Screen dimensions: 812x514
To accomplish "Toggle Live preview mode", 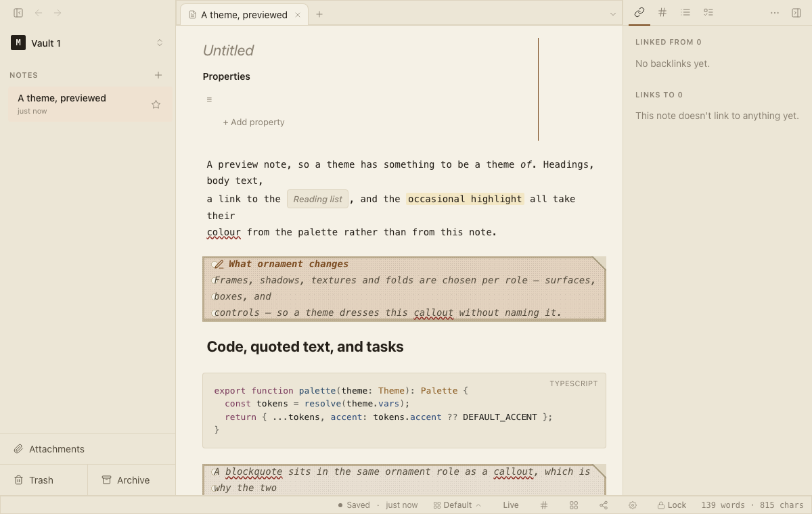I will click(x=511, y=505).
